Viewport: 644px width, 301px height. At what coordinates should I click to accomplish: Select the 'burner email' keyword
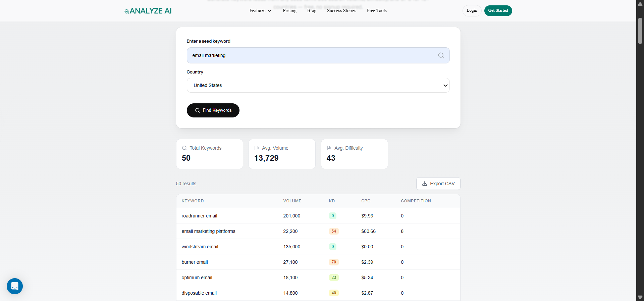pos(195,262)
